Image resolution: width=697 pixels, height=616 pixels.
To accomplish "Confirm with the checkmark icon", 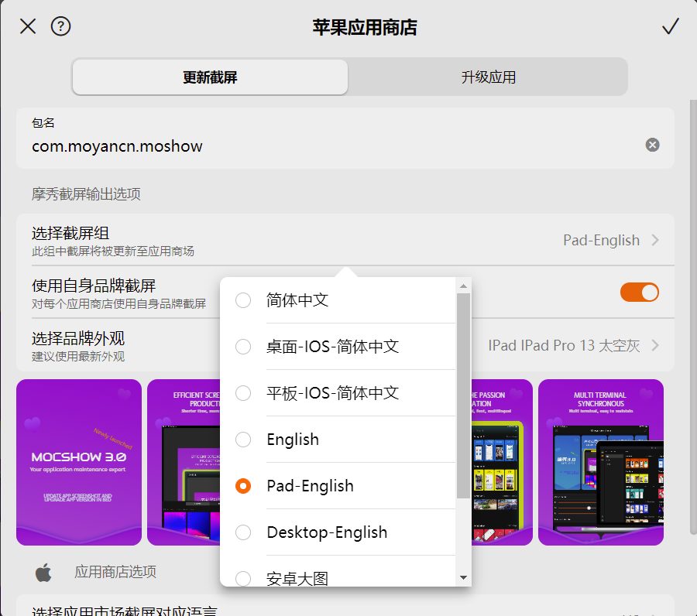I will click(671, 26).
